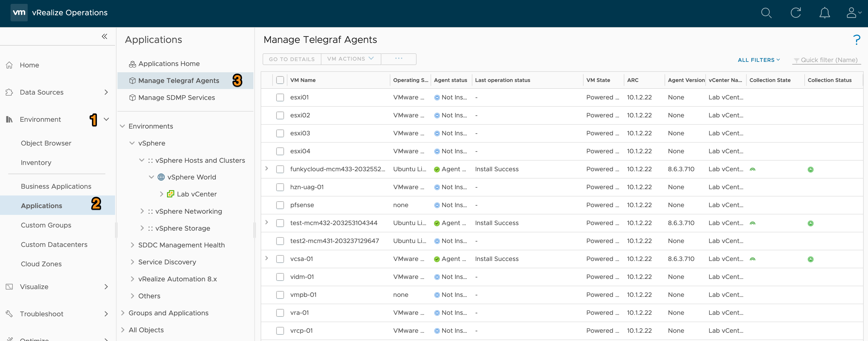Expand the vSphere Networking tree node

[x=142, y=211]
